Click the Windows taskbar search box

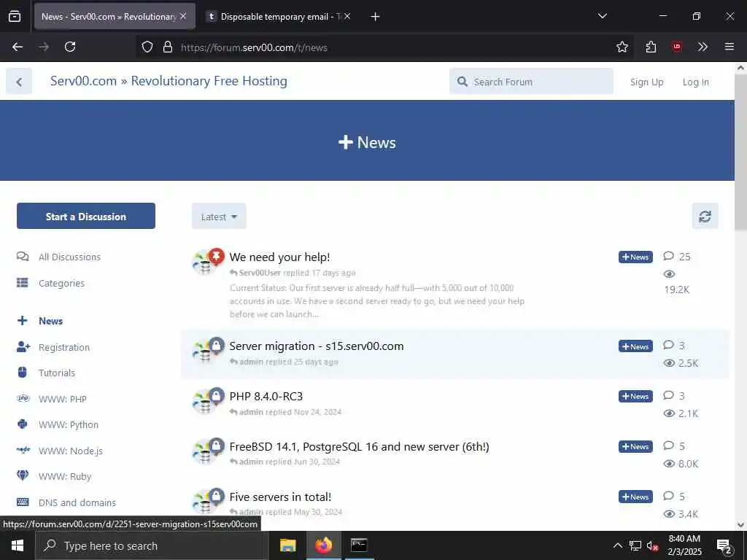click(x=152, y=545)
